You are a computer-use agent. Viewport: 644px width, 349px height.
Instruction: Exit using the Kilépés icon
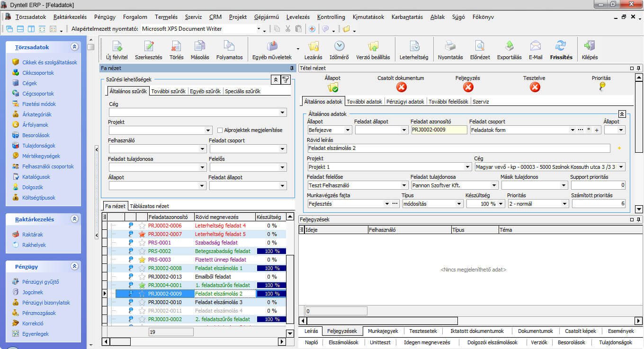click(590, 46)
